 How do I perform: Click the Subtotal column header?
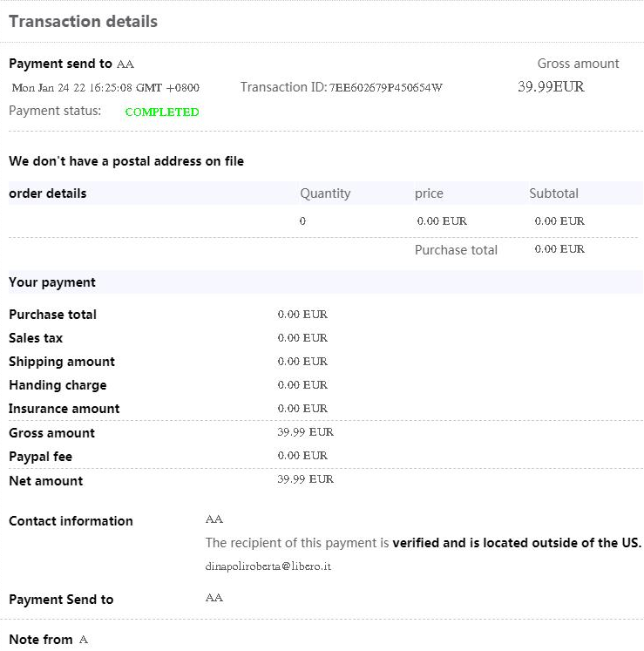[x=553, y=193]
